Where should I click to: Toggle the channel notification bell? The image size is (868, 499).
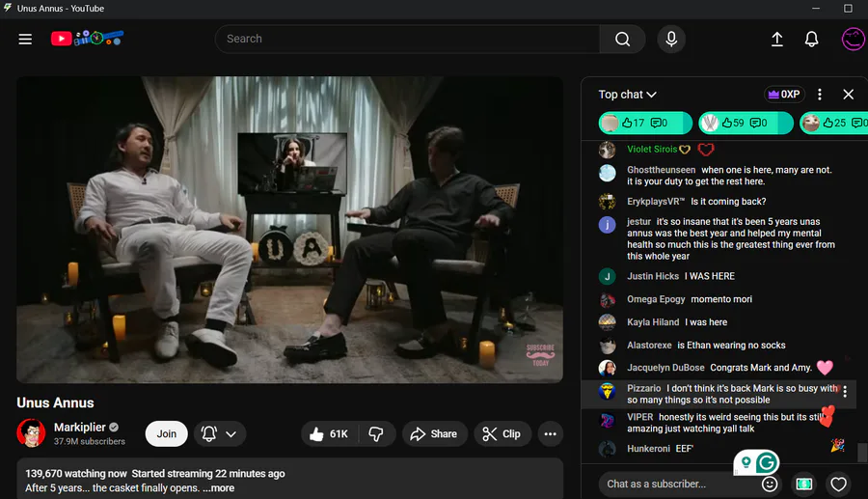click(x=208, y=433)
